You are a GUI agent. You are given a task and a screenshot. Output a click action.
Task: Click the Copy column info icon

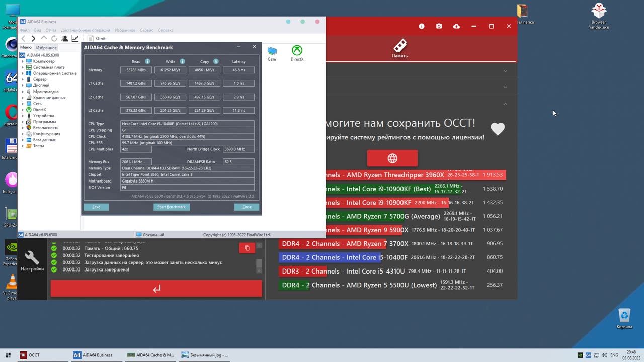[x=216, y=61]
